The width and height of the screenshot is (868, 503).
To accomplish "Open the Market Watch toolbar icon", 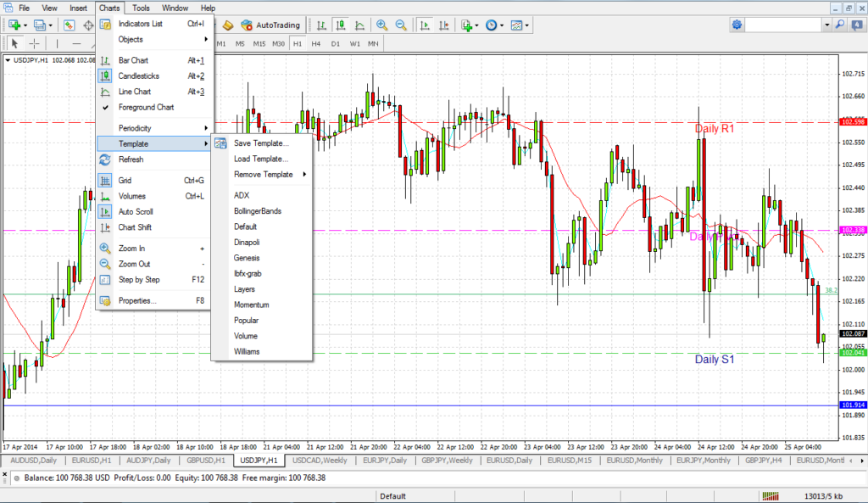I will coord(70,25).
